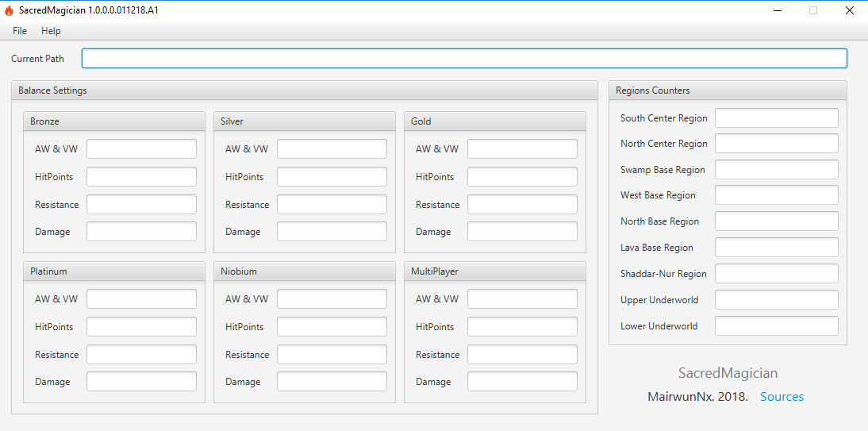868x431 pixels.
Task: Click the SacredMagician flame icon in title bar
Action: click(8, 10)
